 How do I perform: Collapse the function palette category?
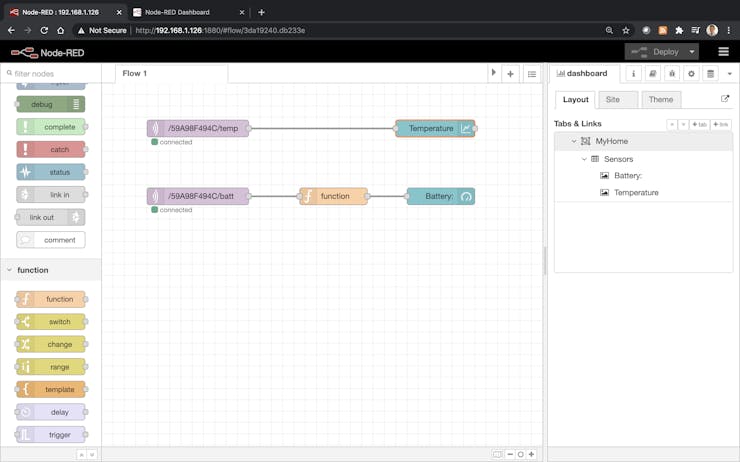point(9,270)
